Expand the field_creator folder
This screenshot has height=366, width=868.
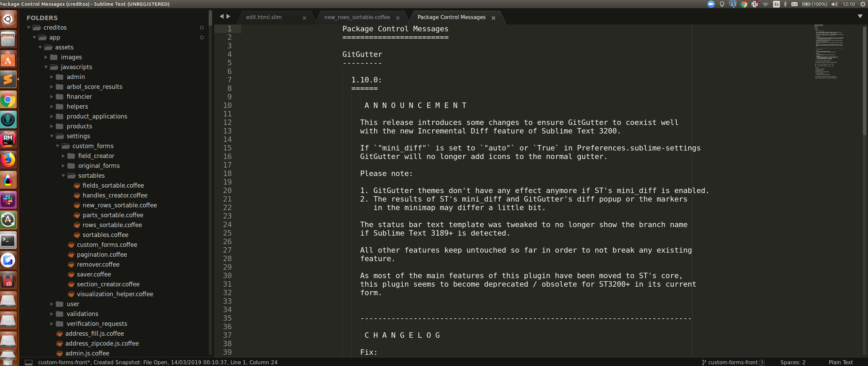tap(63, 156)
